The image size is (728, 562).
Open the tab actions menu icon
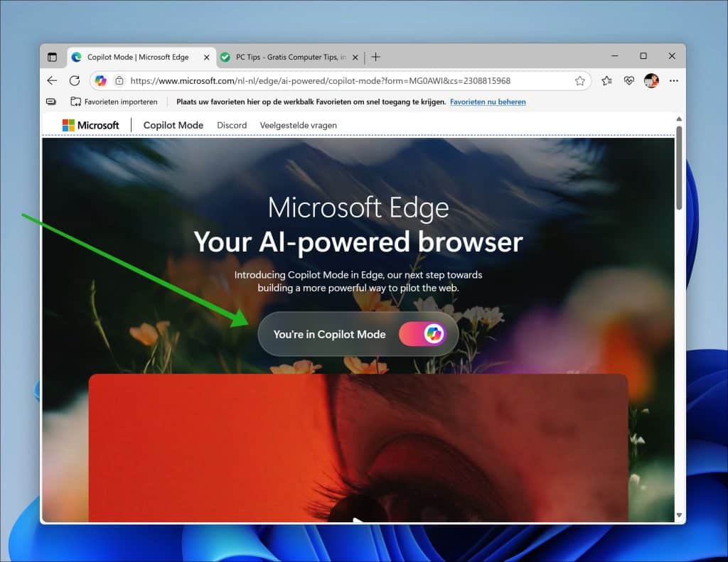pos(52,57)
